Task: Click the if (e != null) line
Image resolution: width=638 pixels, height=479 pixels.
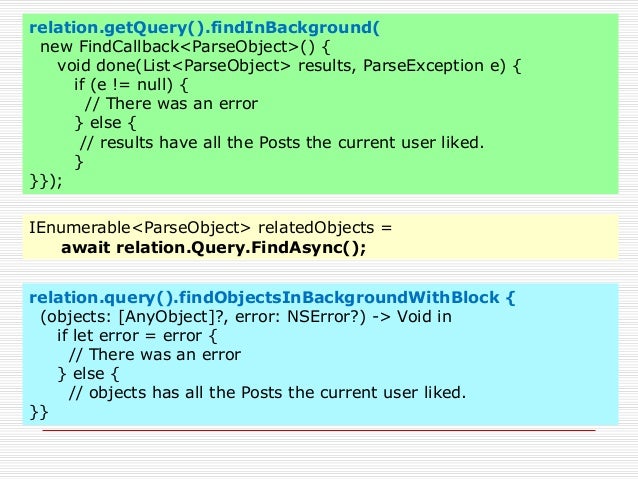Action: [x=131, y=85]
